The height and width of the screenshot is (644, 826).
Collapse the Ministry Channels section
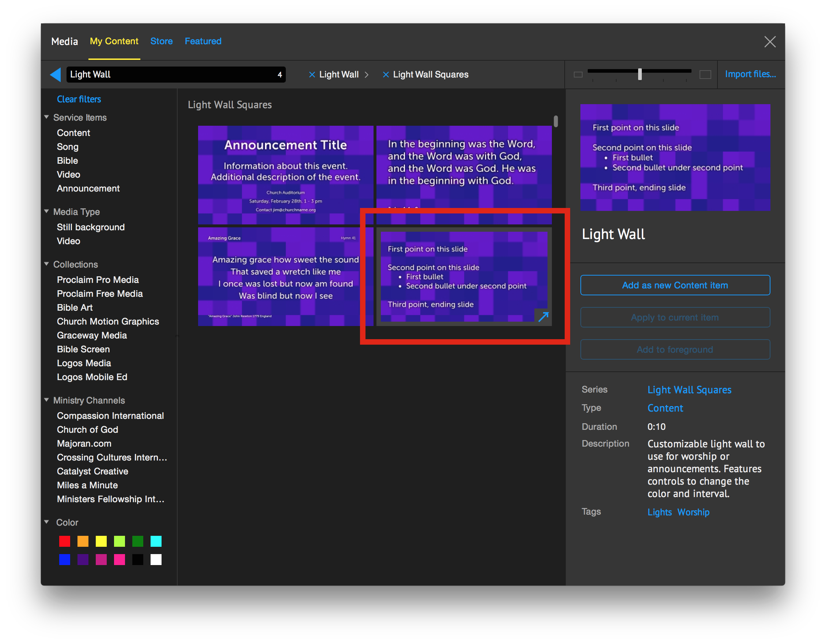pyautogui.click(x=46, y=400)
